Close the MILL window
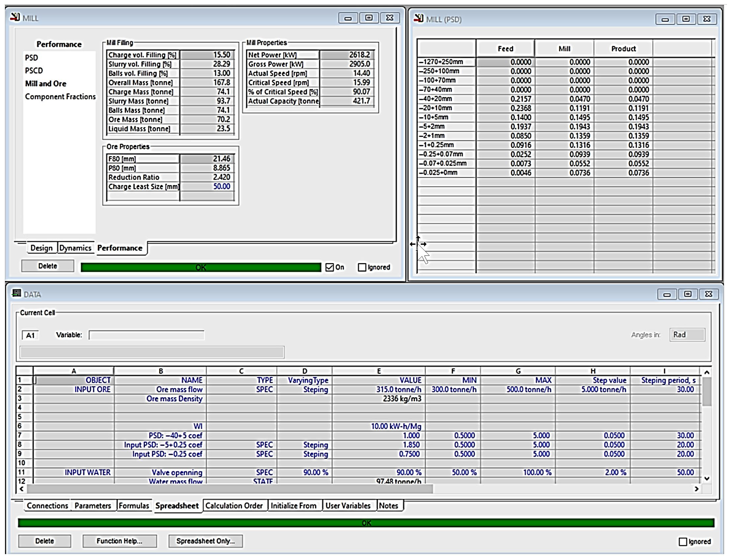The image size is (729, 560). point(390,18)
